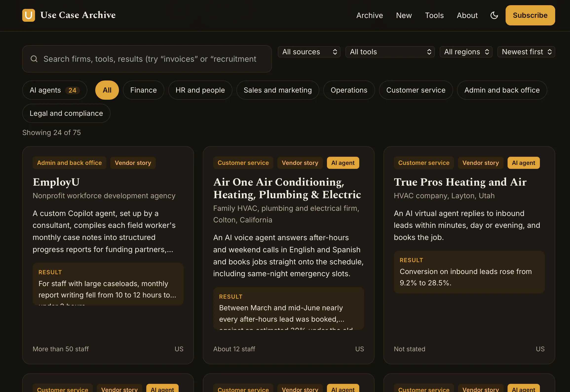This screenshot has width=570, height=392.
Task: Click the 'Showing 24 of 75' text
Action: pos(52,133)
